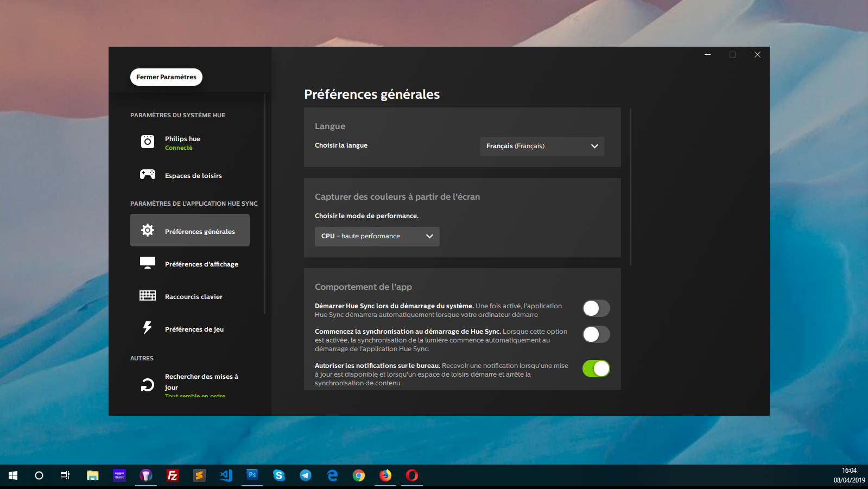Open the Français language dropdown
The width and height of the screenshot is (868, 489).
(541, 146)
